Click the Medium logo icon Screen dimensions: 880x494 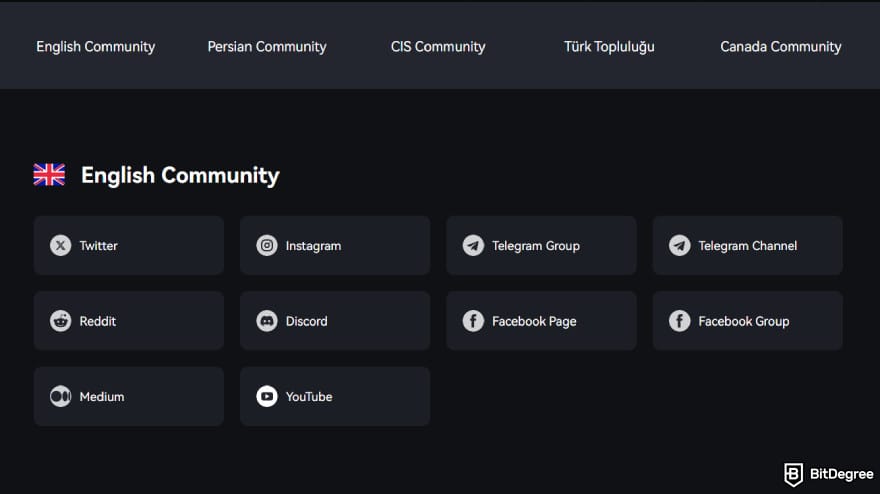point(61,396)
